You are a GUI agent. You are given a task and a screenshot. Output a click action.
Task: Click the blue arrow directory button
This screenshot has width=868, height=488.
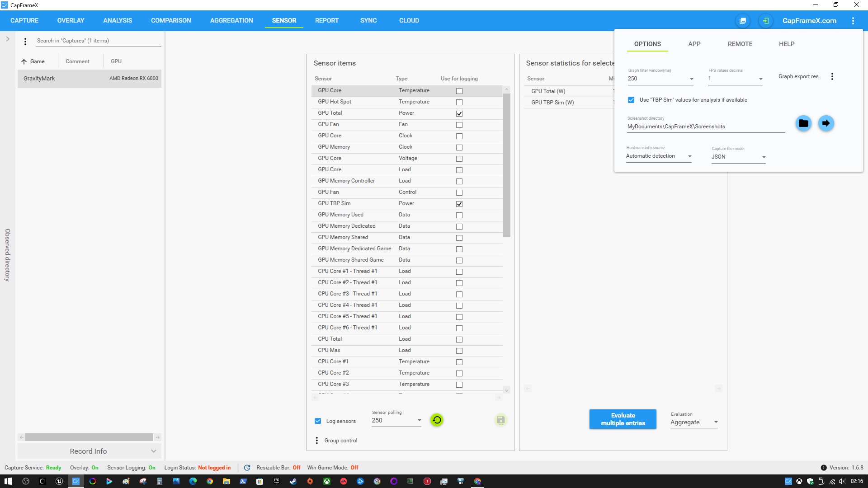(826, 123)
